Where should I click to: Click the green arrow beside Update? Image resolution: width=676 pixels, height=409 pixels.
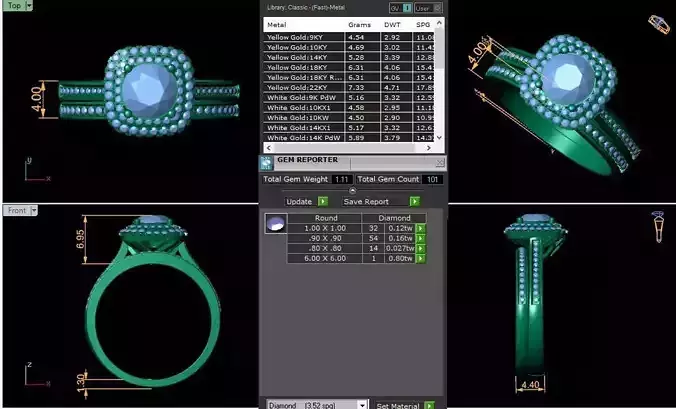[x=323, y=201]
